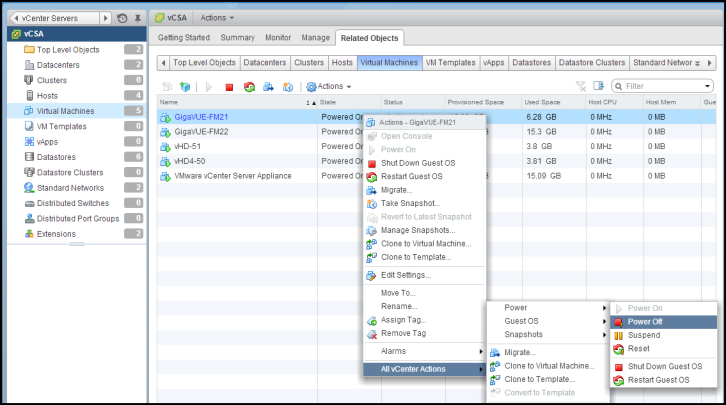The height and width of the screenshot is (405, 726).
Task: Open the GigaVUE-FM21 virtual machine link
Action: (x=201, y=117)
